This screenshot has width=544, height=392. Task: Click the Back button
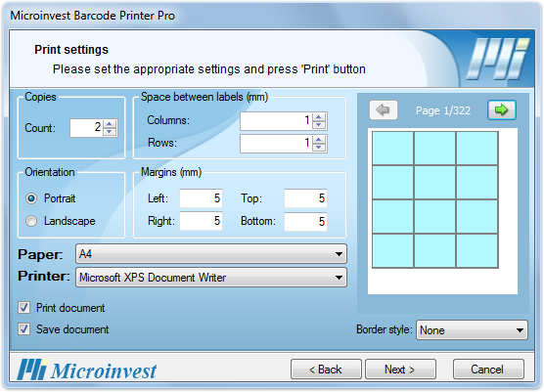(x=326, y=370)
